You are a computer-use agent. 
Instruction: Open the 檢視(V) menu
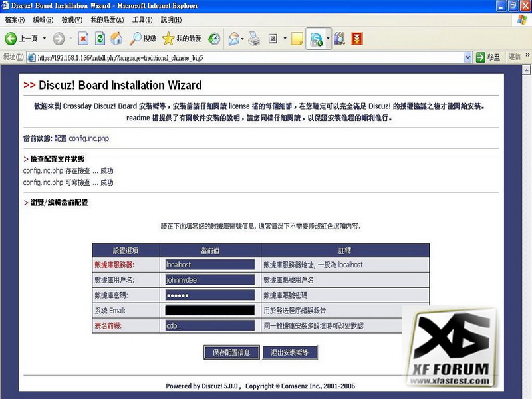[x=72, y=20]
